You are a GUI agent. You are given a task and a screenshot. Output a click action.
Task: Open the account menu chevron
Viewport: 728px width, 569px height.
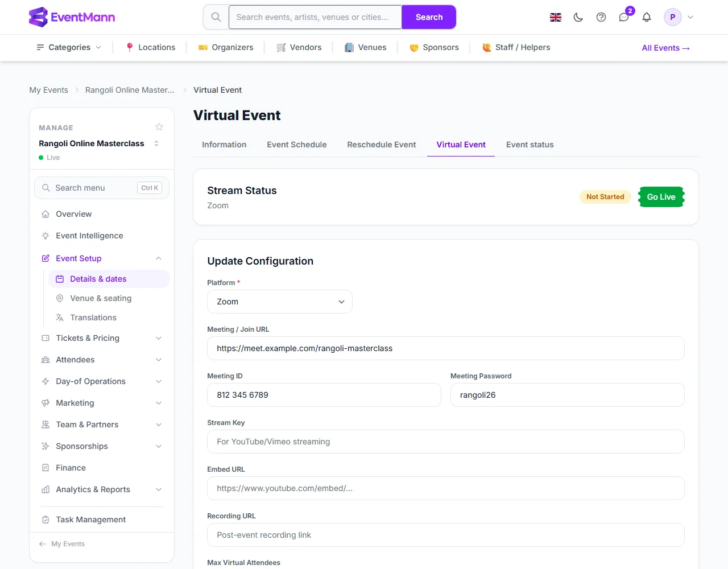click(x=690, y=17)
